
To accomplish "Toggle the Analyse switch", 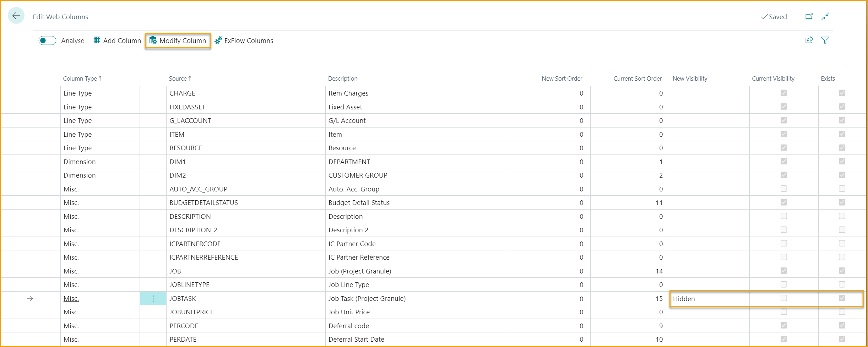I will click(47, 40).
